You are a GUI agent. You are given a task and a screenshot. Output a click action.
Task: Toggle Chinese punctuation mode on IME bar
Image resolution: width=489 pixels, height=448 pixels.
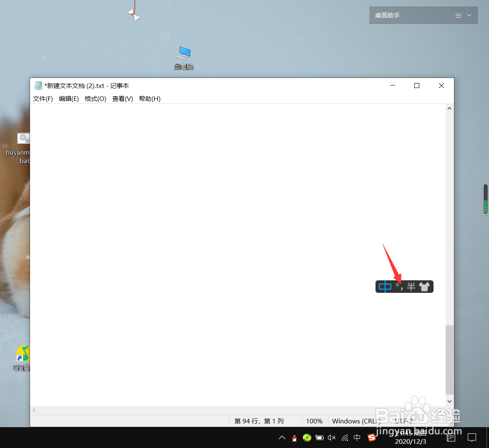tap(399, 287)
